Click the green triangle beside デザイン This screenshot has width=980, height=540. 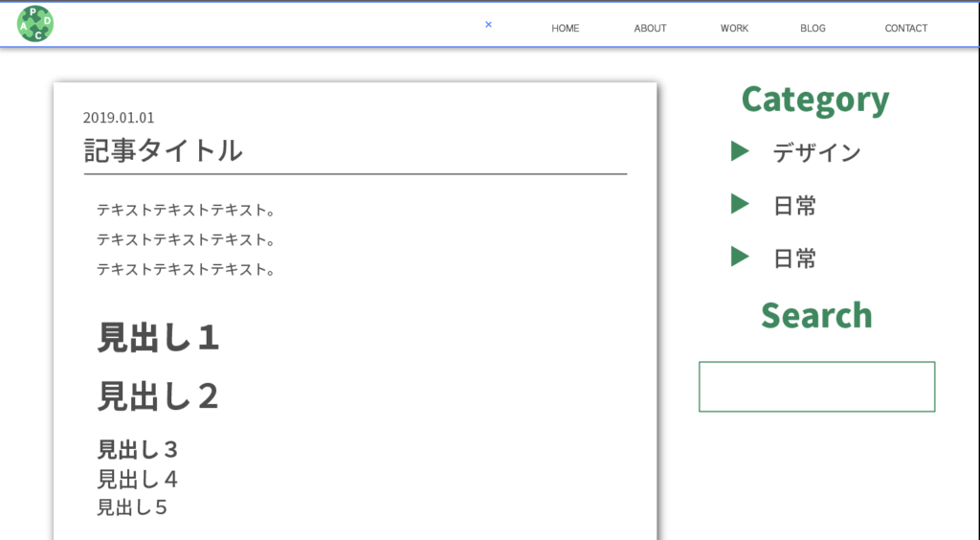pyautogui.click(x=739, y=151)
